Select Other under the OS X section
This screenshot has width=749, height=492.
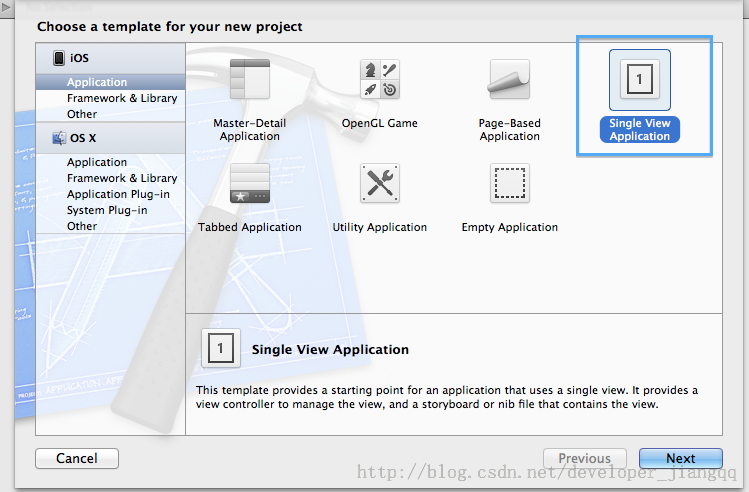tap(82, 226)
